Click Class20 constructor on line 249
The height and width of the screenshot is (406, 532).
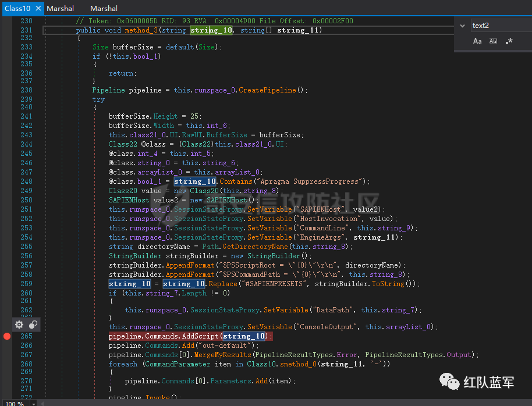coord(204,191)
